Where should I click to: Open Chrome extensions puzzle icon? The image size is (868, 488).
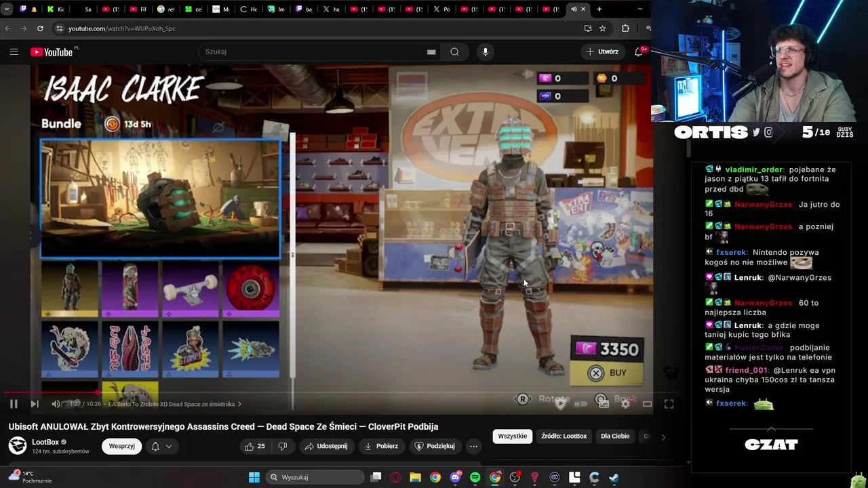(x=625, y=28)
